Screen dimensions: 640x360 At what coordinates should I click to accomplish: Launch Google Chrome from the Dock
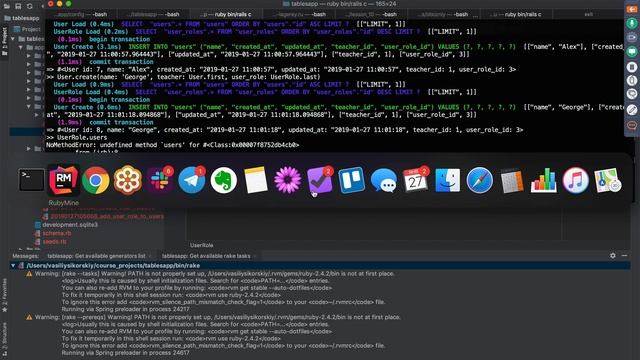[x=96, y=180]
